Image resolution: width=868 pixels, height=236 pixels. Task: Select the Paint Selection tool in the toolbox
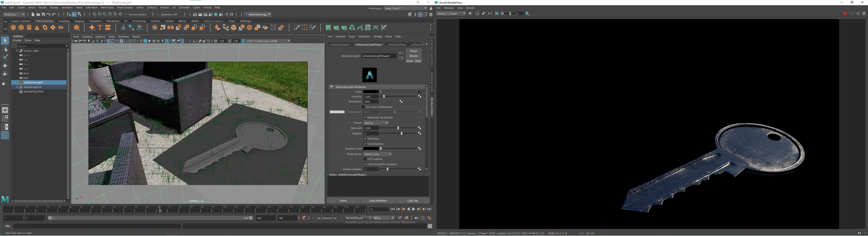(x=5, y=57)
